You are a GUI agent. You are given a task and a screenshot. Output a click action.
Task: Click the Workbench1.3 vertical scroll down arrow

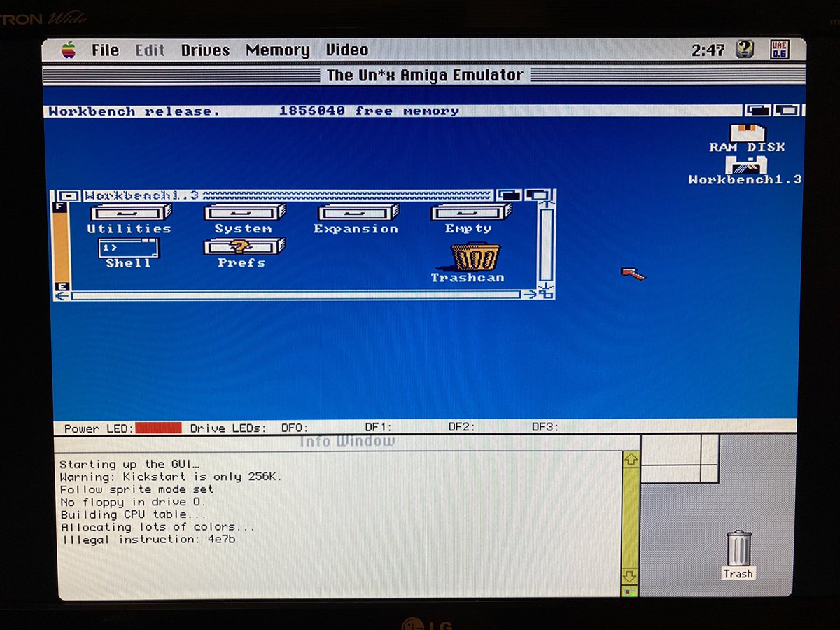click(547, 285)
